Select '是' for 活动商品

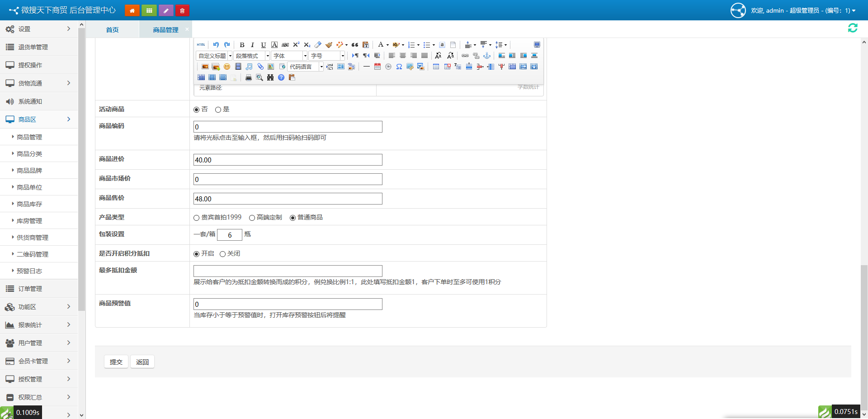(x=218, y=110)
